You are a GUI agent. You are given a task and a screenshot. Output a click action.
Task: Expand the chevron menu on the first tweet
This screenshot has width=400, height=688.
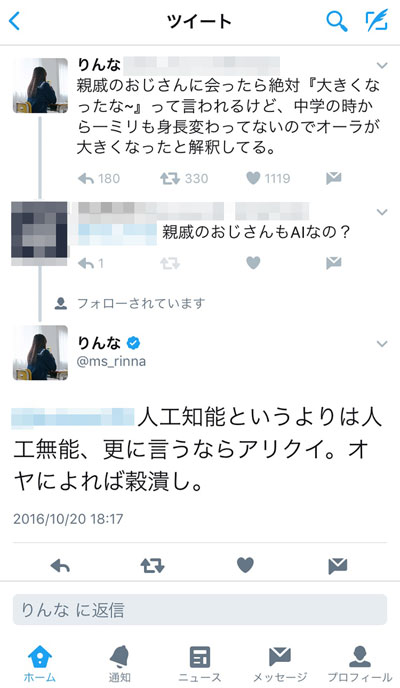(x=382, y=66)
